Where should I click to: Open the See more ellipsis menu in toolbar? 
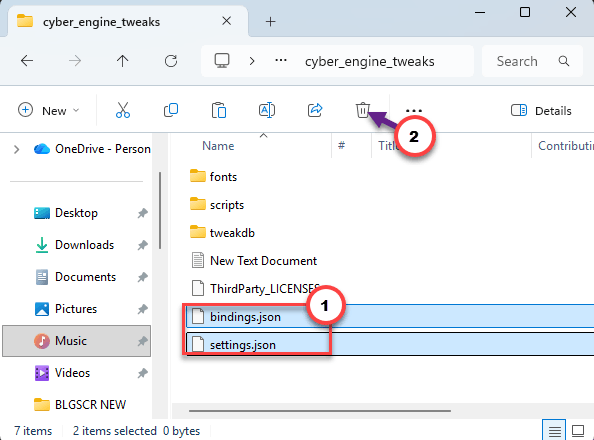(414, 111)
